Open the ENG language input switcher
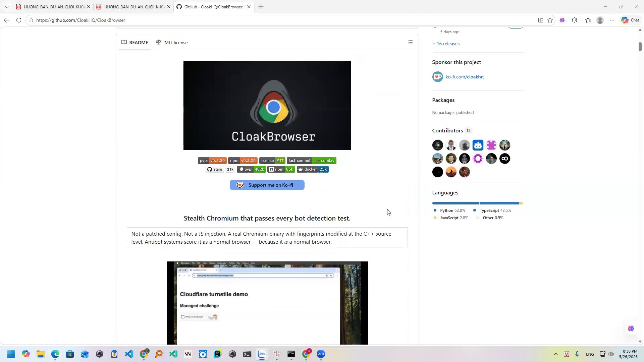Viewport: 644px width, 362px height. point(590,354)
